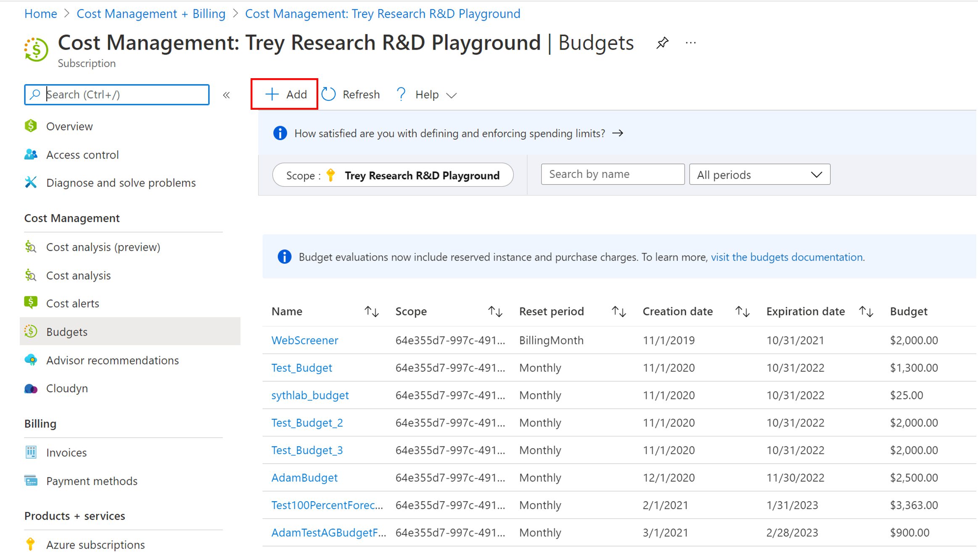This screenshot has height=560, width=978.
Task: Select Cost analysis (preview) in the sidebar
Action: pyautogui.click(x=103, y=247)
